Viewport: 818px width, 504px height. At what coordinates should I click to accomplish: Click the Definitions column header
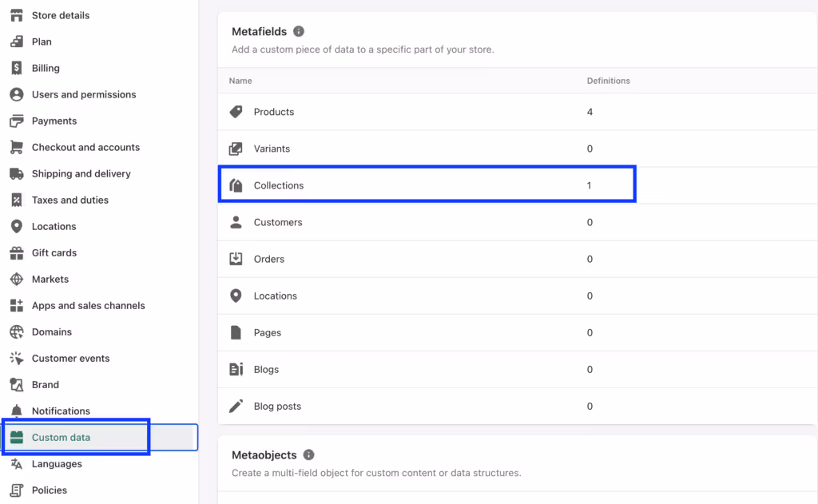click(608, 81)
